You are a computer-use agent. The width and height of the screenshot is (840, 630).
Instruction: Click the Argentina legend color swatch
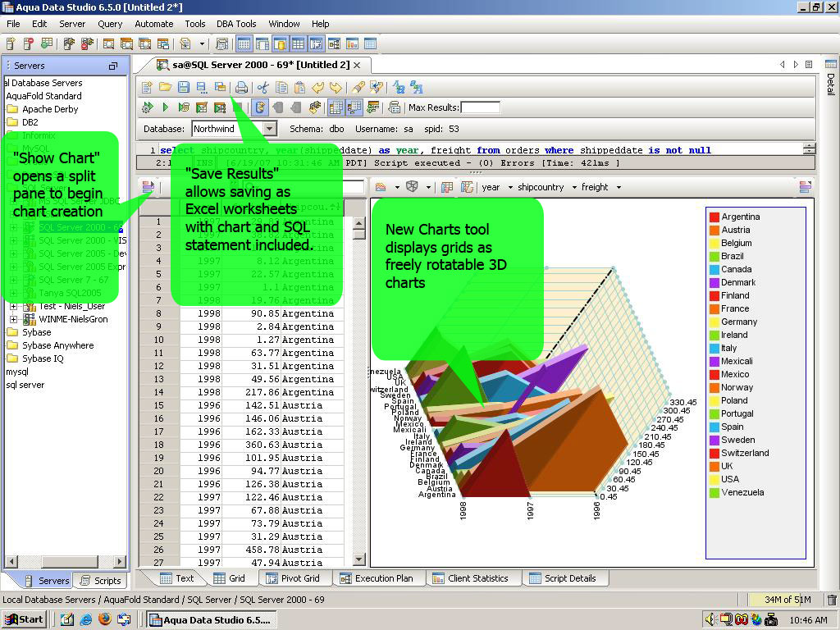714,217
